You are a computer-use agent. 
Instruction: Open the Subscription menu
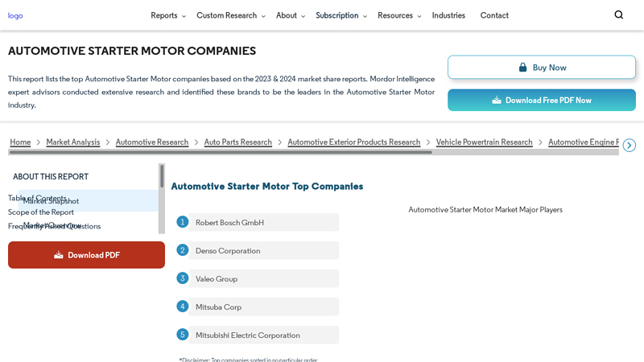click(x=336, y=15)
